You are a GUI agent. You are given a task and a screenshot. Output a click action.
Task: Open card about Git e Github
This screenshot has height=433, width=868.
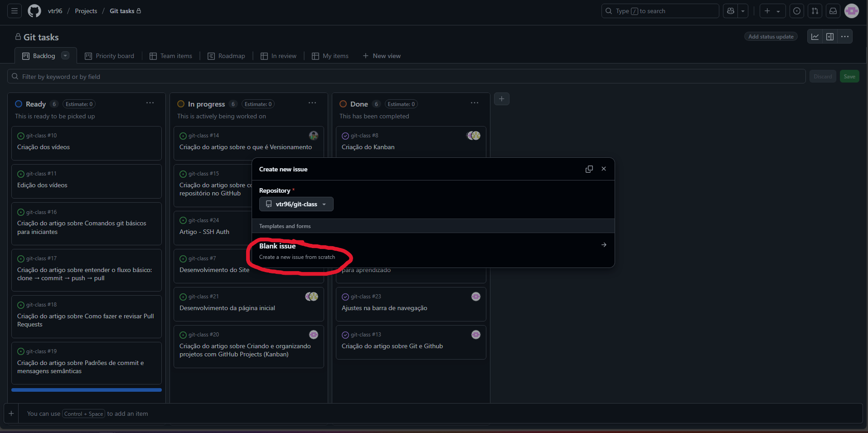(392, 346)
